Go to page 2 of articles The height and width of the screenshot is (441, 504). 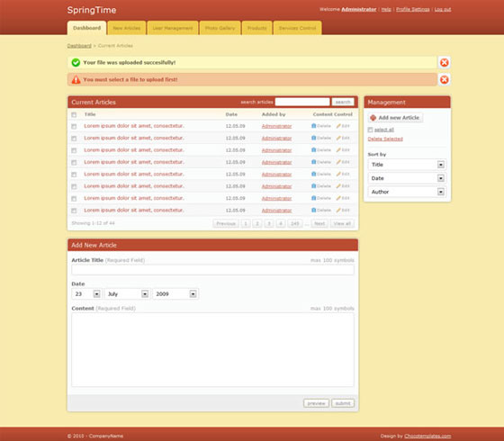pyautogui.click(x=257, y=223)
